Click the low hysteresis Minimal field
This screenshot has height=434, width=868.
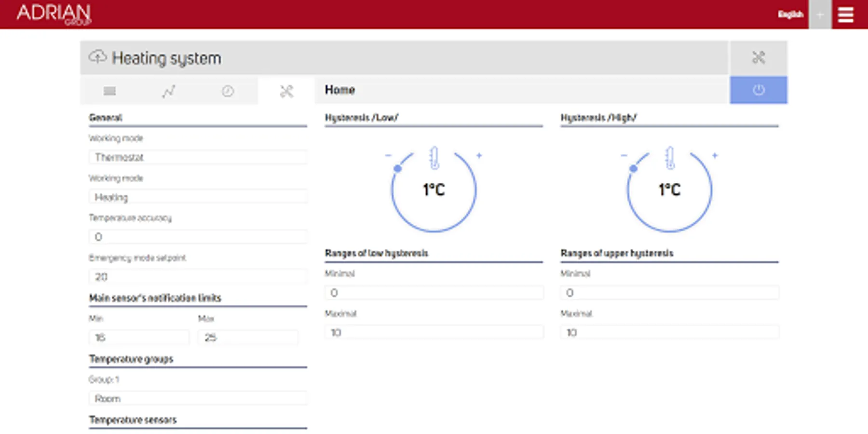(x=434, y=293)
